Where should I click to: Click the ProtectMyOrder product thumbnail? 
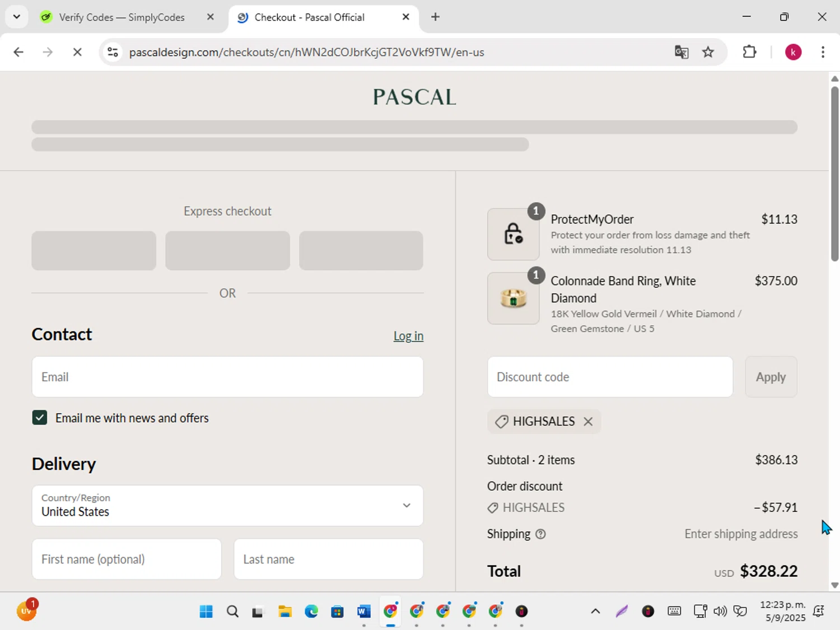click(513, 234)
